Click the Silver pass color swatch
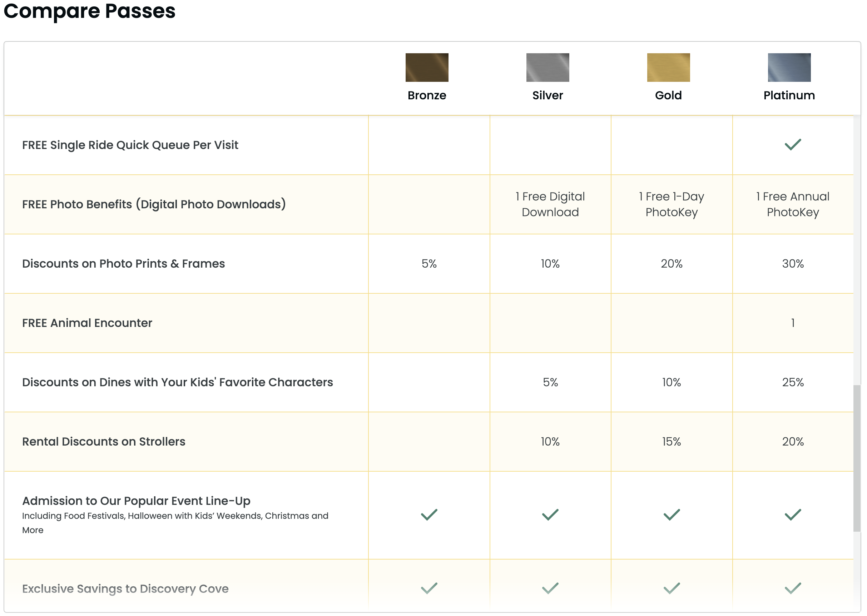Screen dimensions: 867x616 pyautogui.click(x=547, y=68)
